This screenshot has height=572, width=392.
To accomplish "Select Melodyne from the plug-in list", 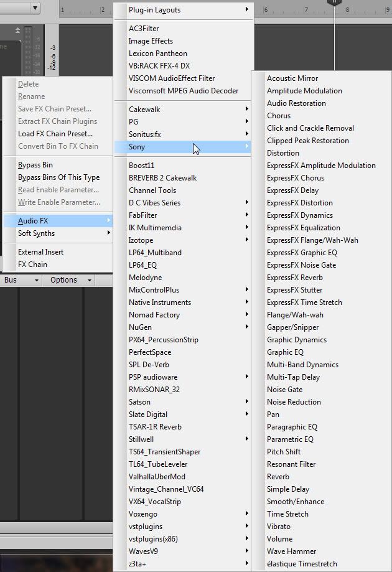I will tap(144, 278).
